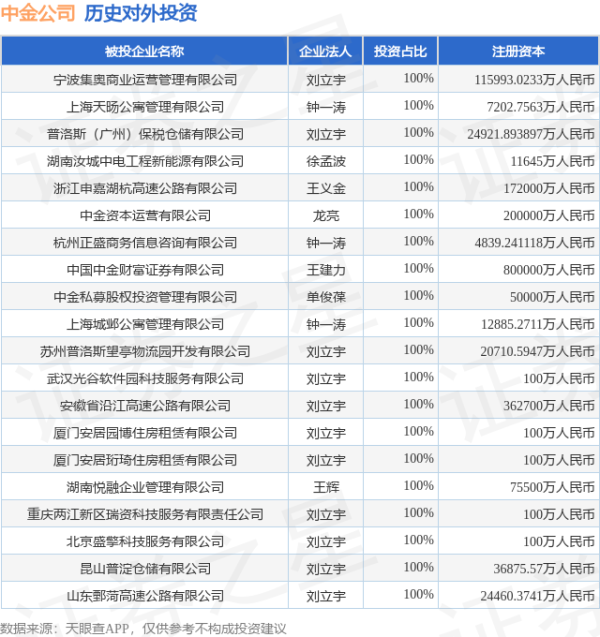This screenshot has width=600, height=637.
Task: Click 厦门安居珩琦住房租赁有限公司 cell
Action: point(145,460)
